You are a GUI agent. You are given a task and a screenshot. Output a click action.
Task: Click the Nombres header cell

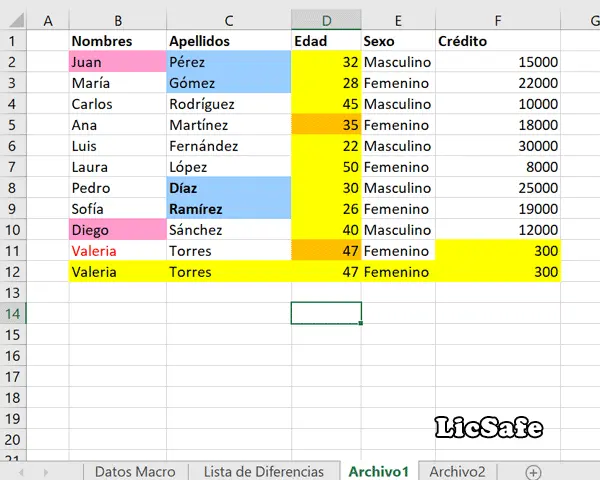tap(117, 41)
